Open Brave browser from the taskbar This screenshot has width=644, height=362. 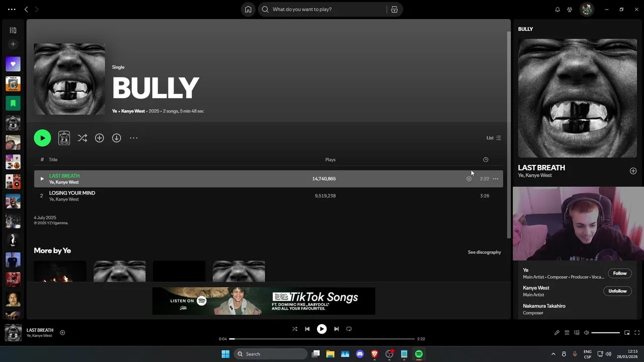point(374,354)
